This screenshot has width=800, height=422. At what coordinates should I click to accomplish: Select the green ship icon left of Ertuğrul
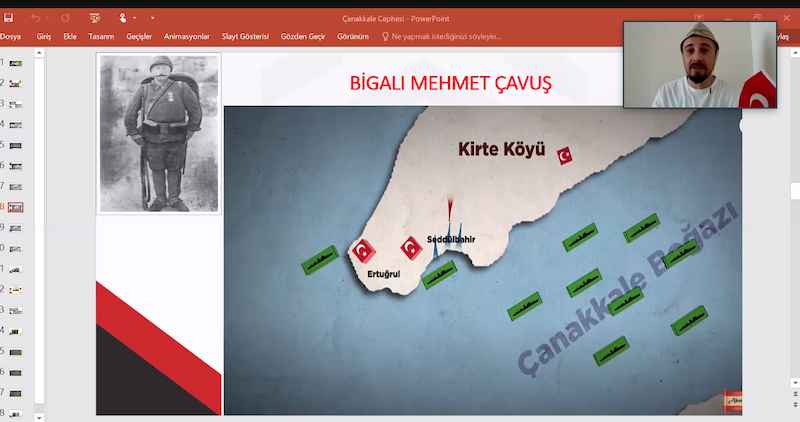click(x=320, y=262)
